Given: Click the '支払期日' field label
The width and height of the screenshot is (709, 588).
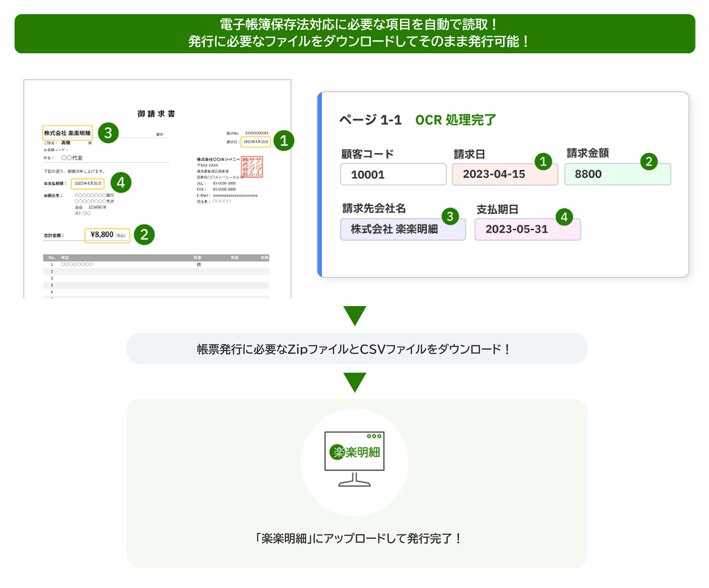Looking at the screenshot, I should [497, 209].
